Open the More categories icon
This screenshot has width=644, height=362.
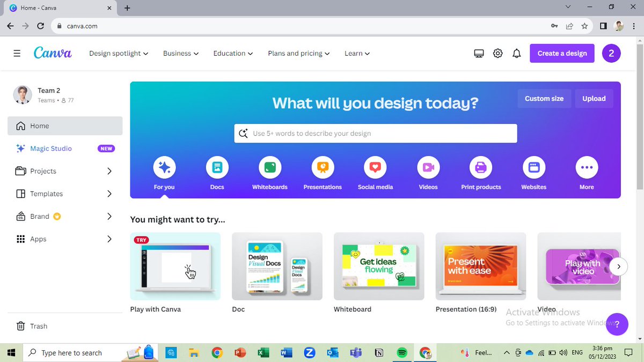click(x=587, y=168)
